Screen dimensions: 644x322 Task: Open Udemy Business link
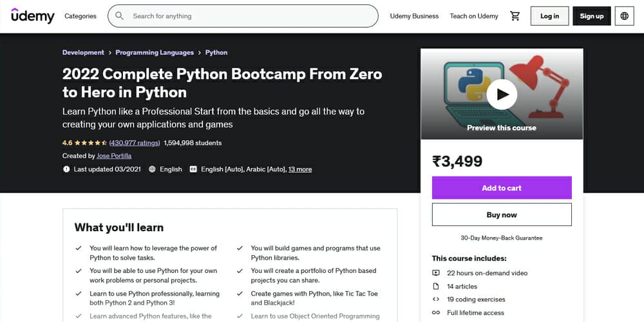414,16
